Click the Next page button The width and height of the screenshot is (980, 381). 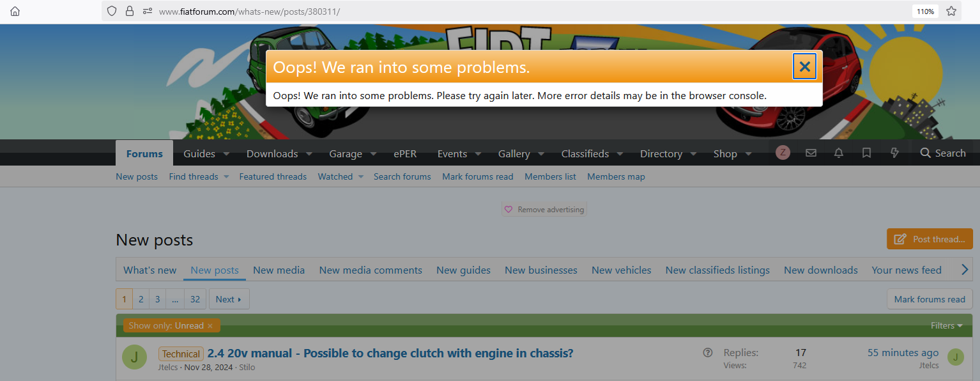(x=229, y=299)
